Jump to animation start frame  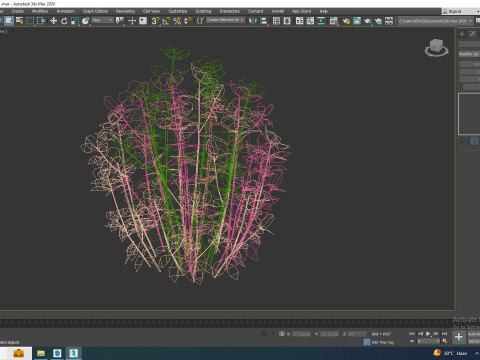click(412, 334)
